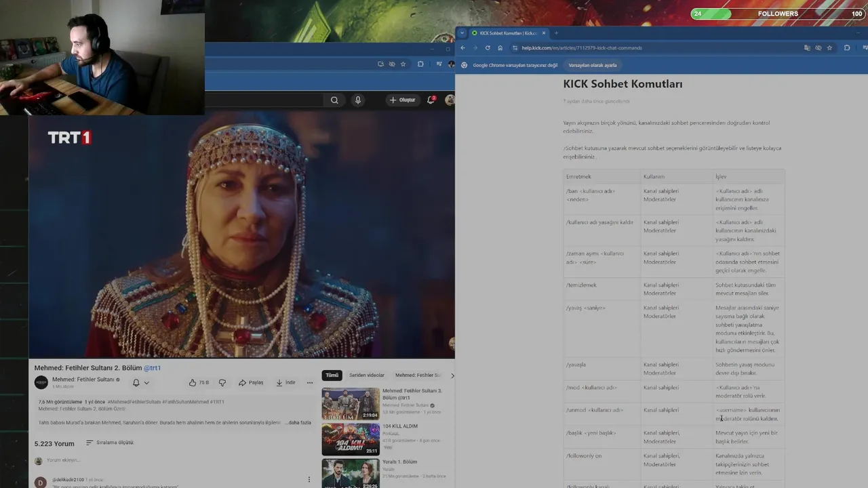Open Mehmed: Fetihler Sultanı 3. Bölüm thumbnail
Screen dimensions: 868x488
tap(351, 403)
